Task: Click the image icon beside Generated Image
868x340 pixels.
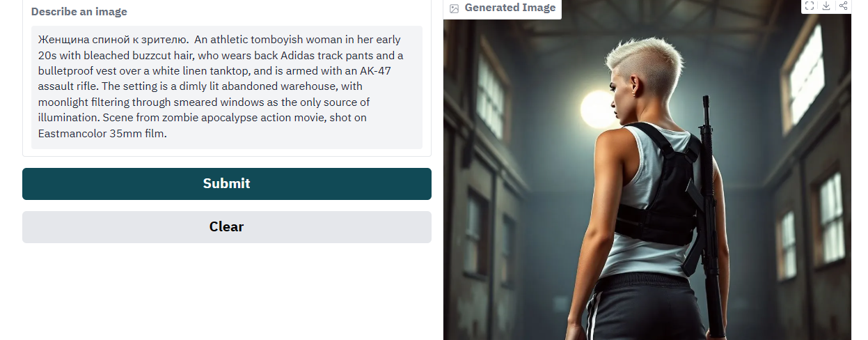Action: (455, 8)
